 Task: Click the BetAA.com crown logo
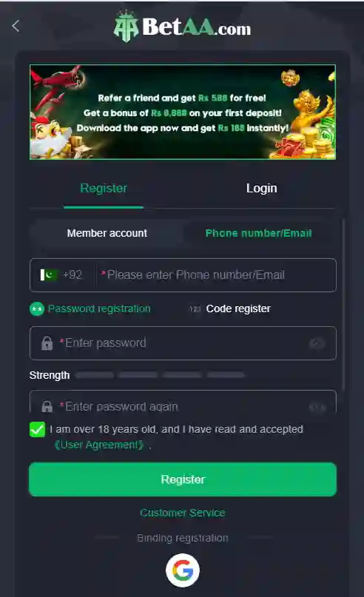pos(126,26)
